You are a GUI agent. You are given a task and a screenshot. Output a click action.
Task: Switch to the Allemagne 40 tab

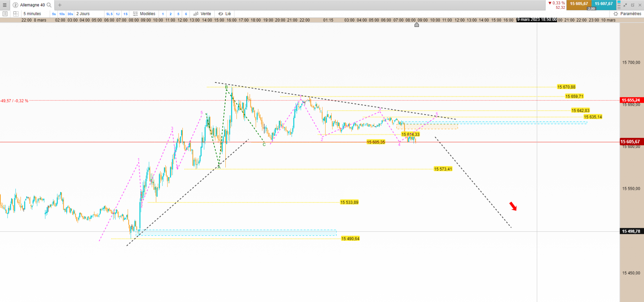pyautogui.click(x=32, y=5)
